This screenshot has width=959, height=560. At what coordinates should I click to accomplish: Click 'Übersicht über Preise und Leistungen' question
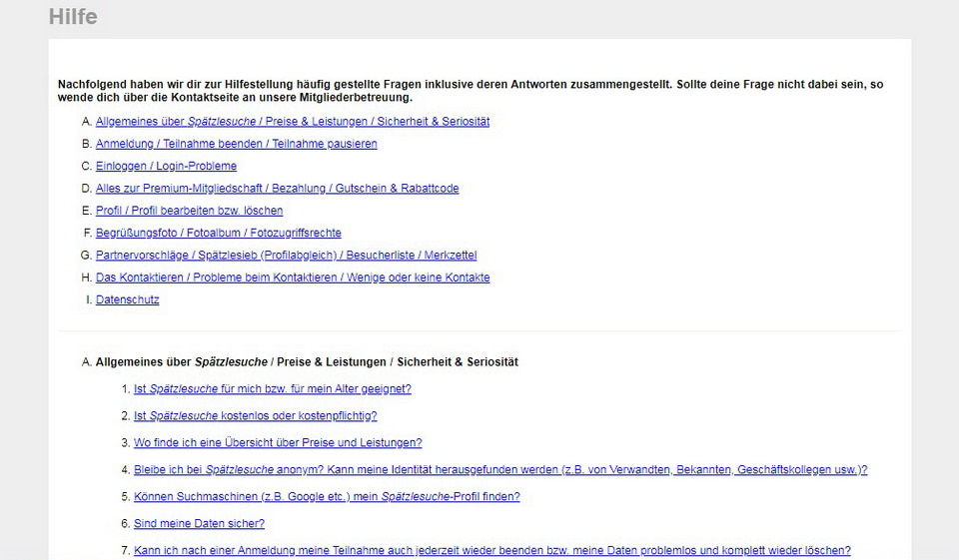tap(278, 443)
